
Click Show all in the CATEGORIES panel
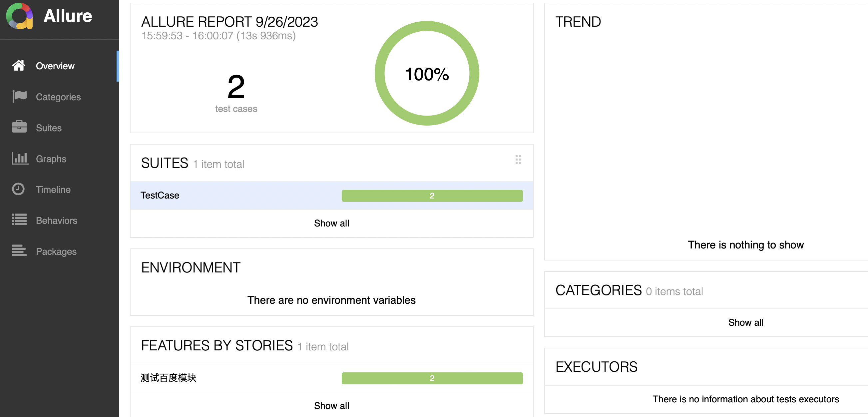click(746, 322)
